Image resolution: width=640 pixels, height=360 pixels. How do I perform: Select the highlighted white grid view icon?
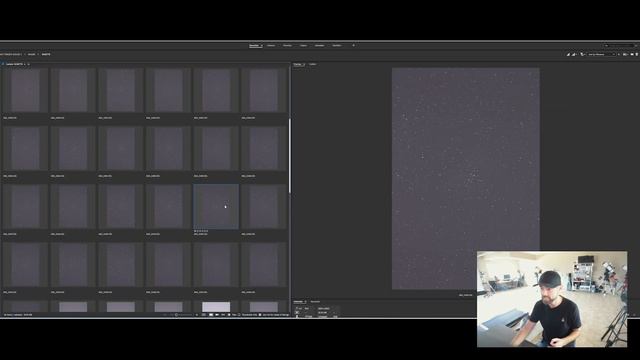click(x=211, y=315)
